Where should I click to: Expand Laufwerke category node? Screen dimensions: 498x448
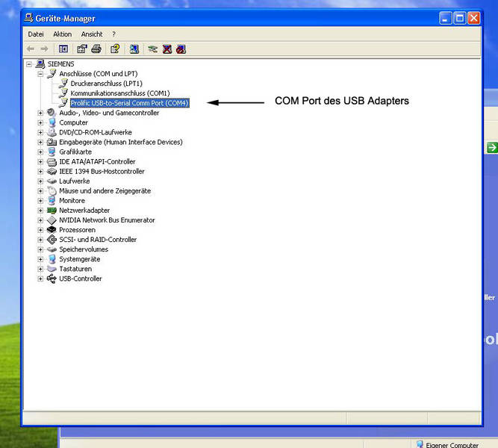[40, 181]
